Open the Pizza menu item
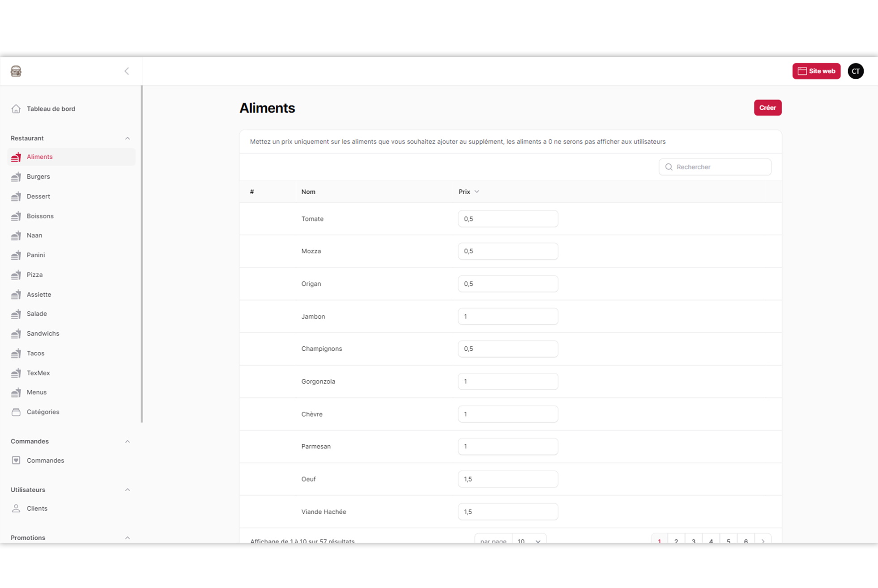 coord(34,275)
